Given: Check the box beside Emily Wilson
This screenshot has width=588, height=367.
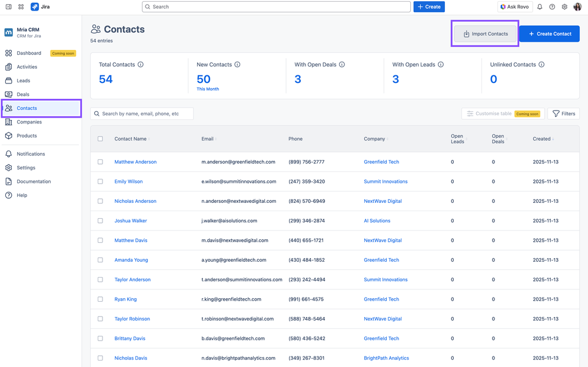Looking at the screenshot, I should pos(100,181).
